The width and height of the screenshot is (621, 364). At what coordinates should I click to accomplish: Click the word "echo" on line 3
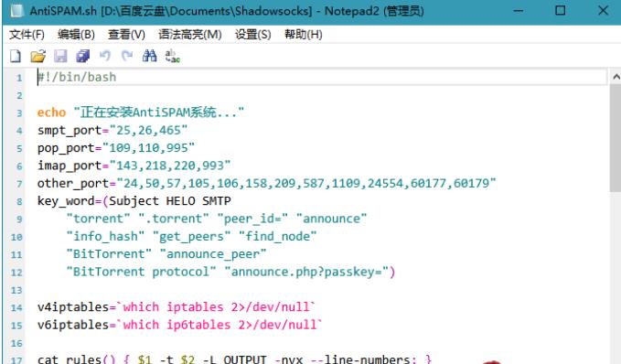(x=51, y=112)
